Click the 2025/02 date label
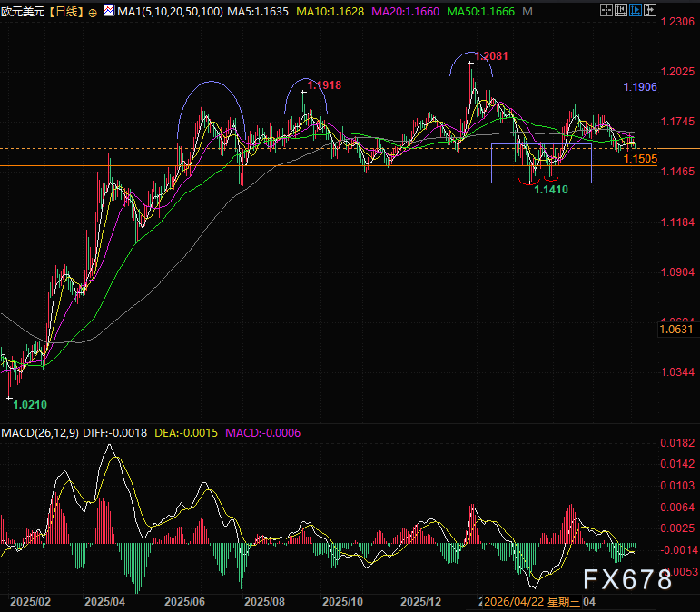The height and width of the screenshot is (612, 700). pyautogui.click(x=30, y=602)
